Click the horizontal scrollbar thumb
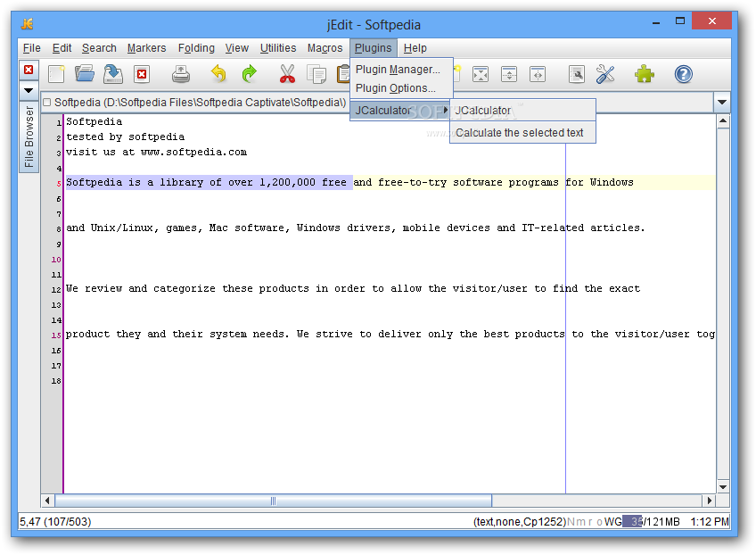756x555 pixels. pos(274,501)
